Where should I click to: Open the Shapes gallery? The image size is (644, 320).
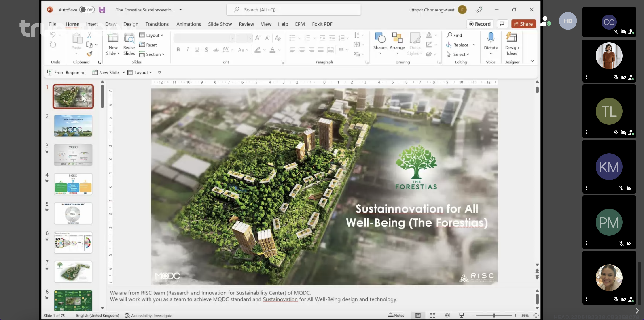[380, 41]
